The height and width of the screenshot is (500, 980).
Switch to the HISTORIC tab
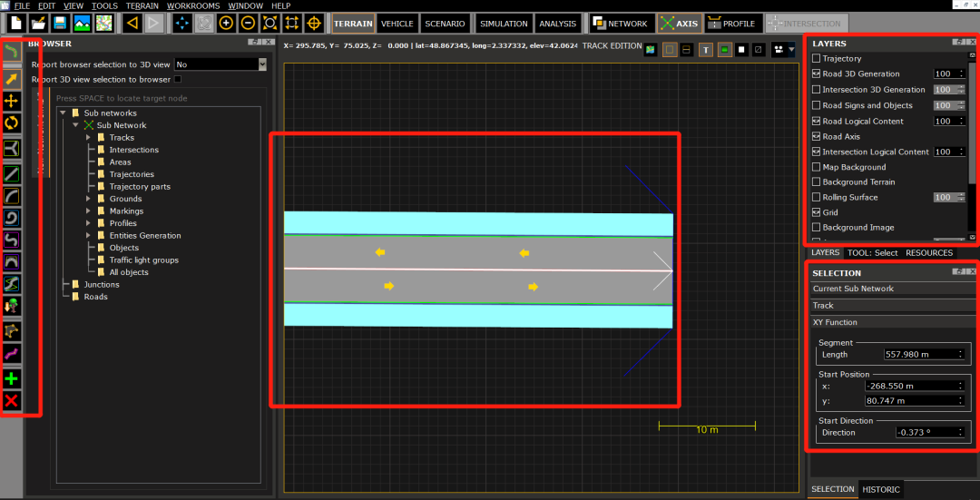pos(881,489)
